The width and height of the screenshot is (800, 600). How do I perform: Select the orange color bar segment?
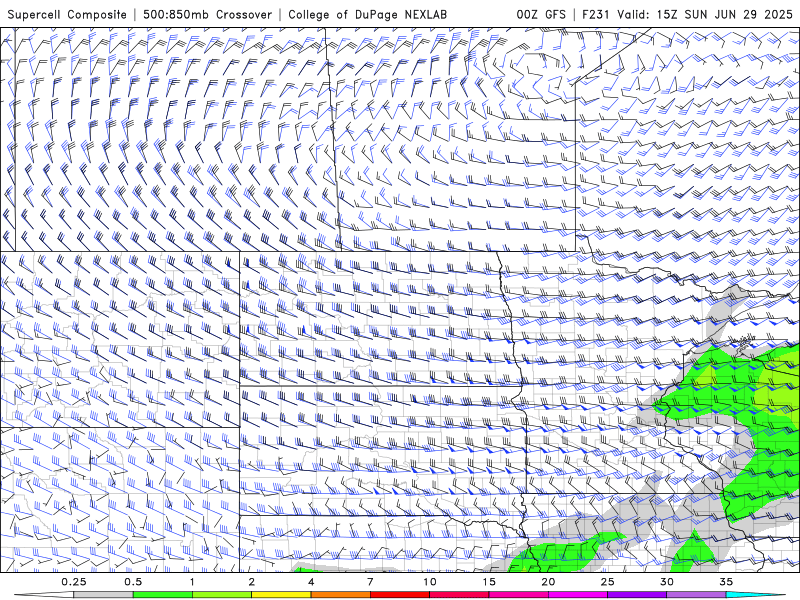[340, 595]
